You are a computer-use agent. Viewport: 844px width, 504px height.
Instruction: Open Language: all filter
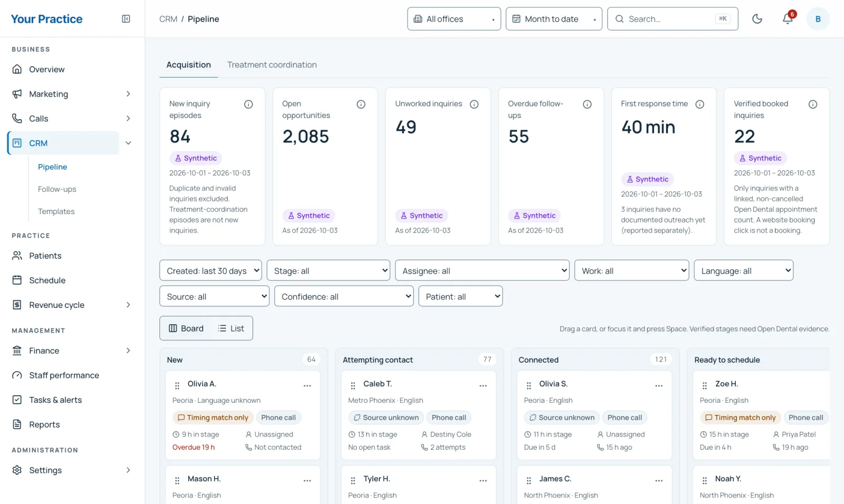(x=744, y=270)
